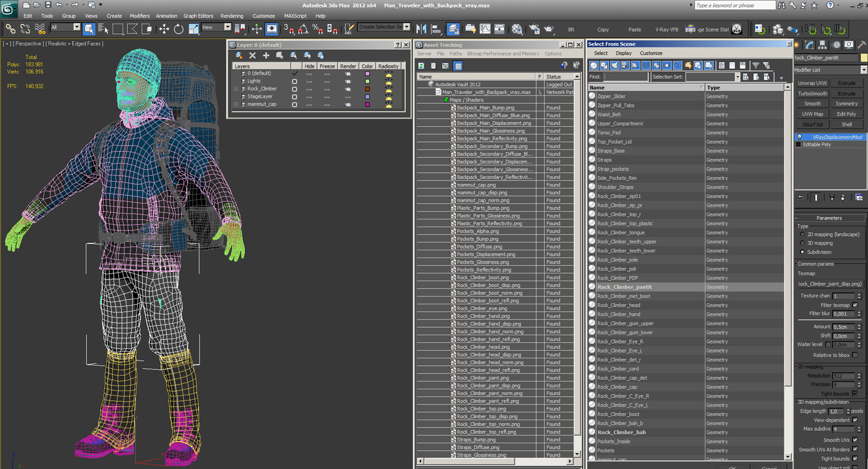Select the Link tool in main toolbar
The image size is (868, 469).
coord(11,29)
